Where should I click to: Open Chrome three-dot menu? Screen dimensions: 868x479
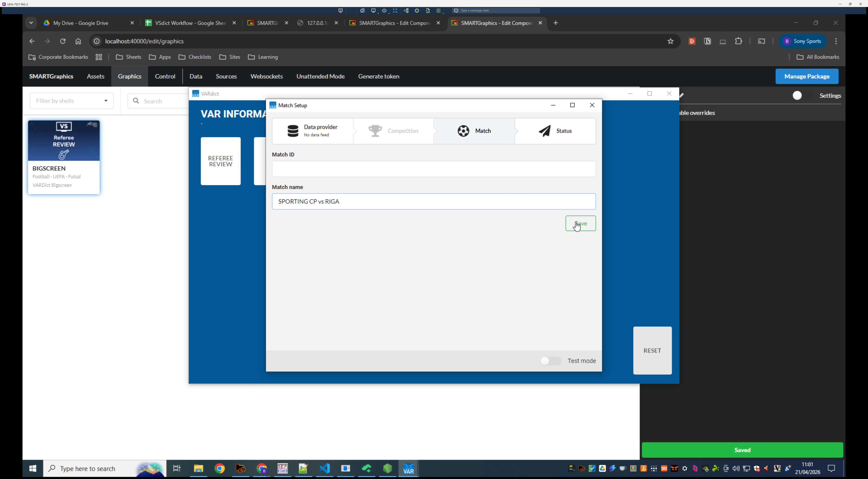pos(836,41)
